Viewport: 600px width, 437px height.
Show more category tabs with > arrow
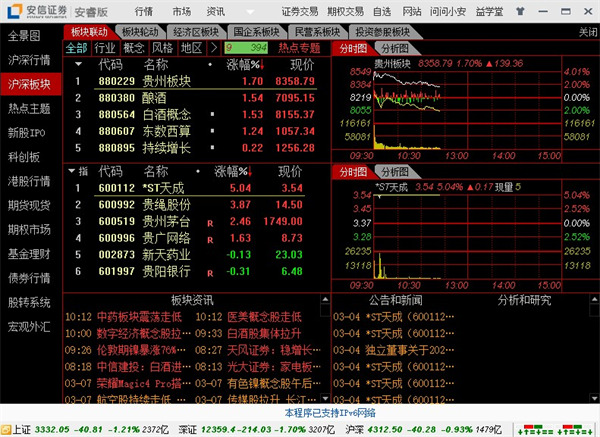pos(214,48)
